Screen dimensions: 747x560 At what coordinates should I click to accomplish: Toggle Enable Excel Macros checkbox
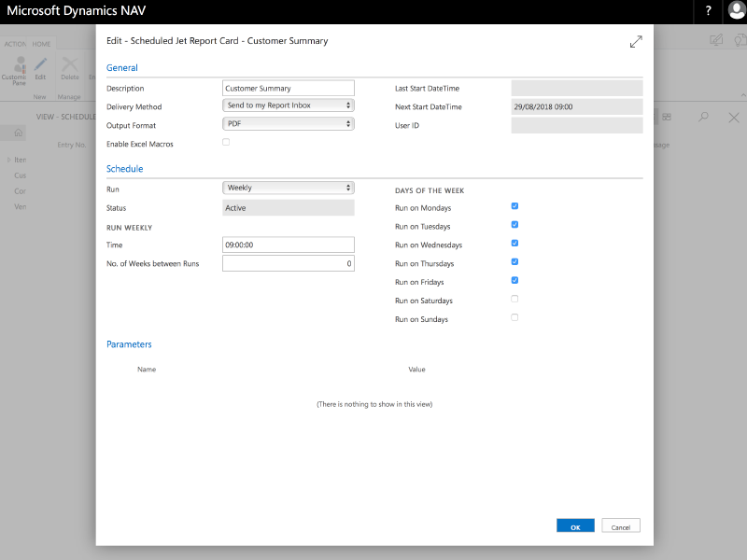point(226,142)
